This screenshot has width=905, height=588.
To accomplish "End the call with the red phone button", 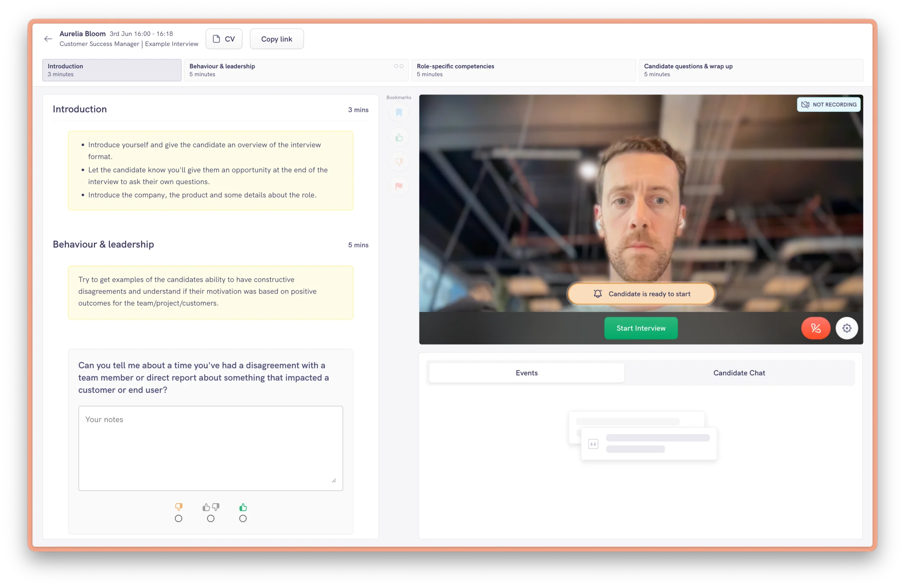I will click(816, 328).
